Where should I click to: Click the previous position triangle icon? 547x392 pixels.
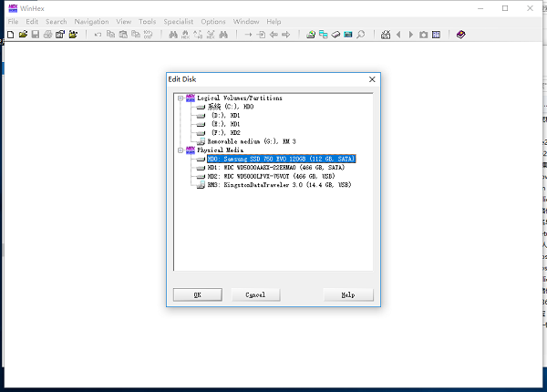[x=398, y=35]
